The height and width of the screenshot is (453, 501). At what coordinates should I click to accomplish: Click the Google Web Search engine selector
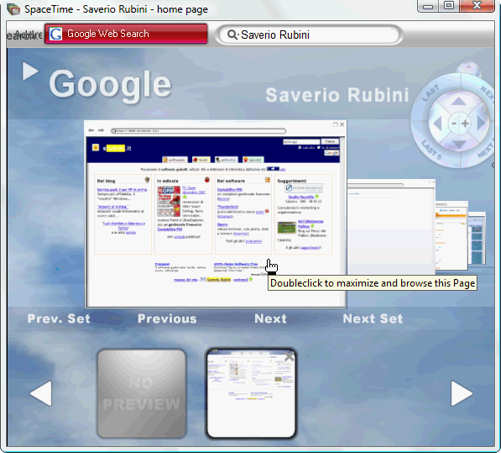point(126,34)
